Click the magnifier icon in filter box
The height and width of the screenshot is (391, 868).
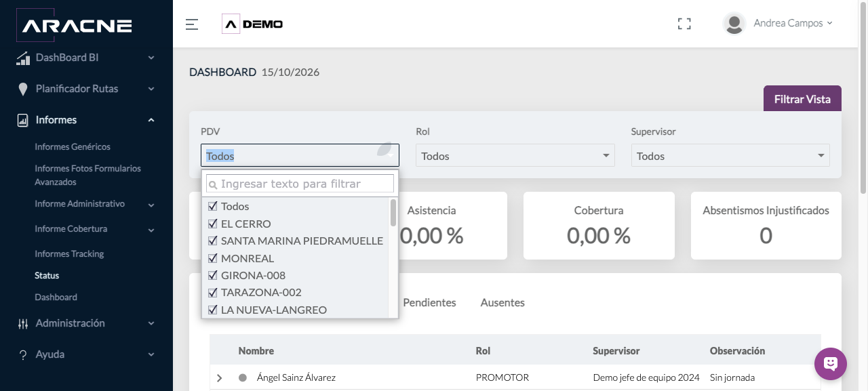click(x=213, y=184)
